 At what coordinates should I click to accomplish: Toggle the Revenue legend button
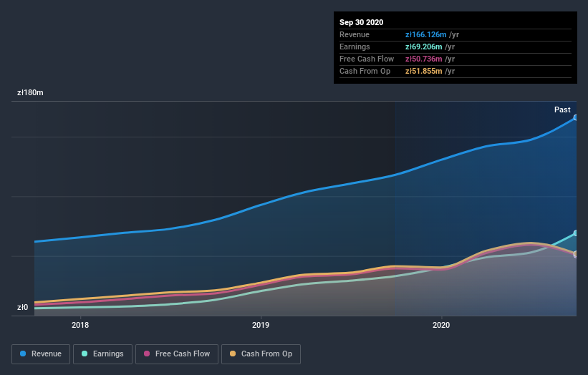pyautogui.click(x=41, y=354)
